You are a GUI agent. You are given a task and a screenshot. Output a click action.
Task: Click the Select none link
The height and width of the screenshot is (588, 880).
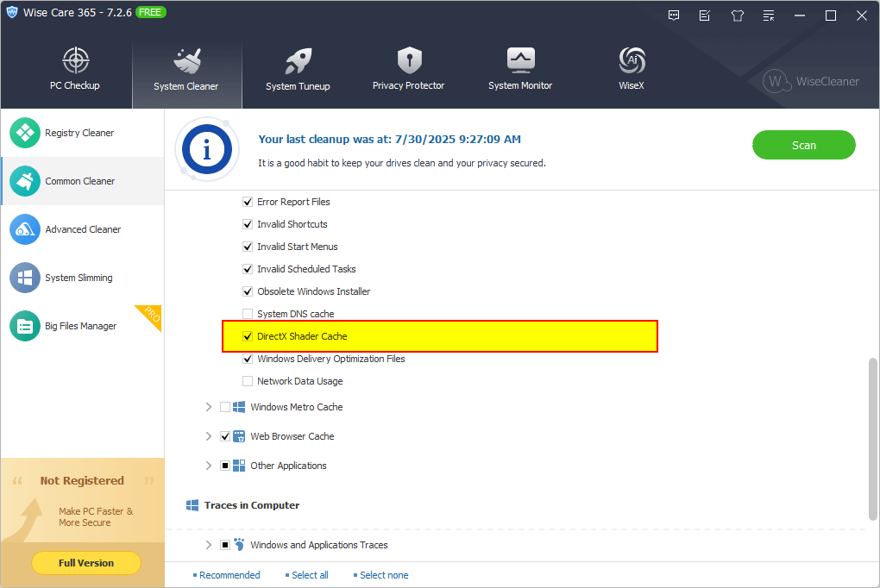384,575
